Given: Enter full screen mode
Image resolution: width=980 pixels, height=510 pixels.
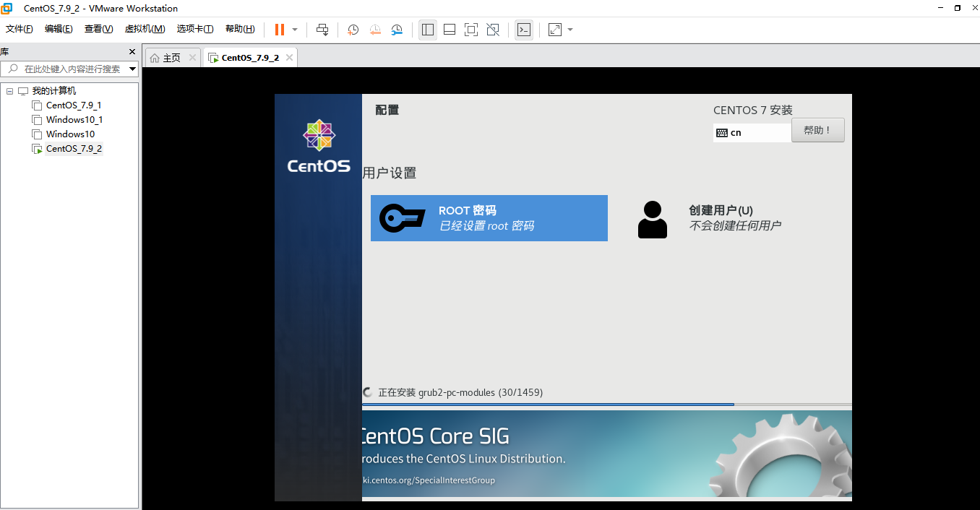Looking at the screenshot, I should [471, 30].
